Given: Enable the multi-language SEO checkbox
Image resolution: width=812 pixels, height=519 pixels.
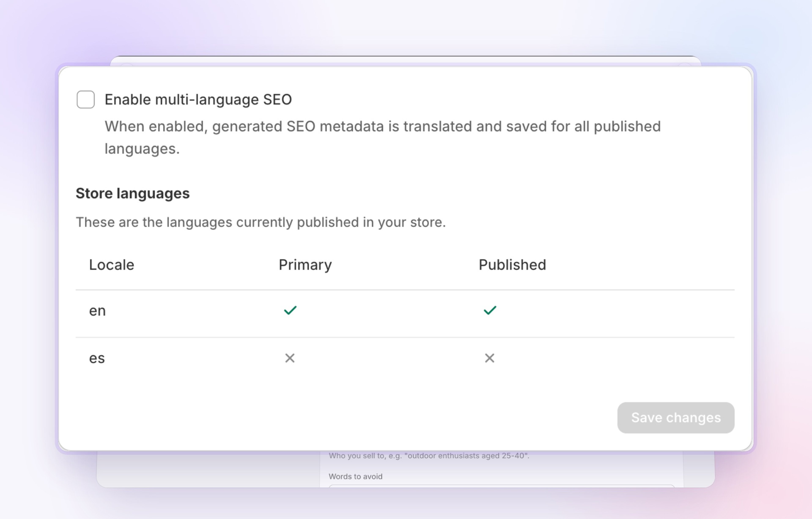Looking at the screenshot, I should coord(86,100).
